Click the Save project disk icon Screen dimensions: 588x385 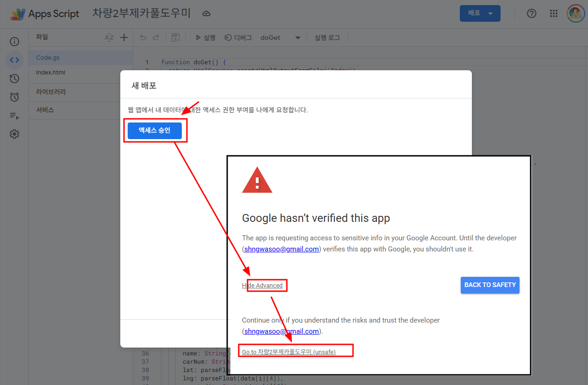pos(176,37)
